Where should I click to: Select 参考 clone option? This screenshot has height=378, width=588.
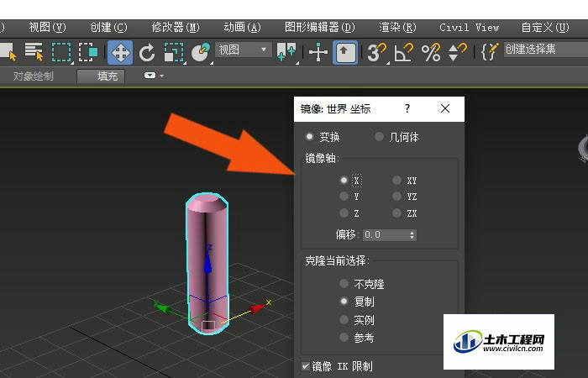click(344, 337)
